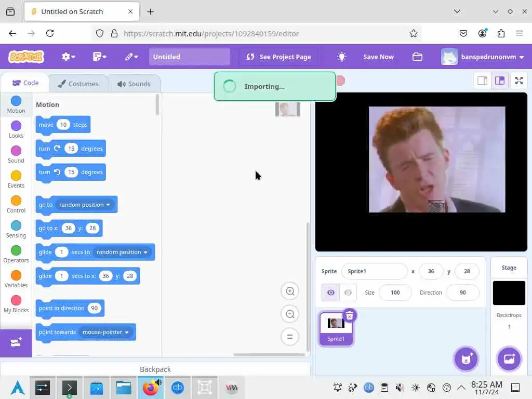Click Save Now

tap(378, 57)
